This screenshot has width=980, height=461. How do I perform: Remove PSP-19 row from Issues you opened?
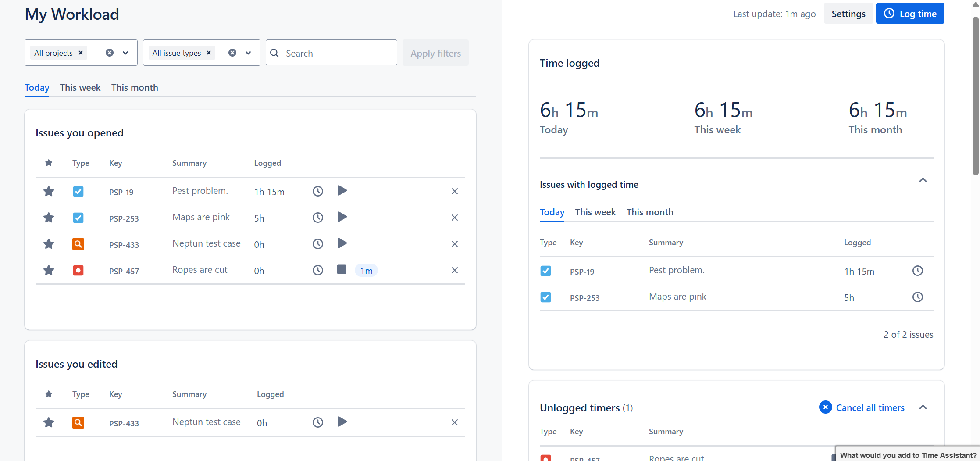455,191
